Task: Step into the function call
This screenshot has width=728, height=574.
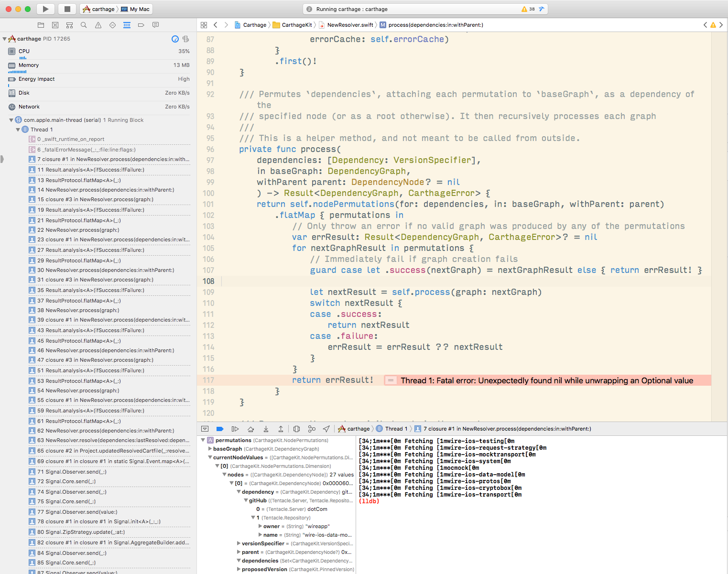Action: pyautogui.click(x=266, y=429)
